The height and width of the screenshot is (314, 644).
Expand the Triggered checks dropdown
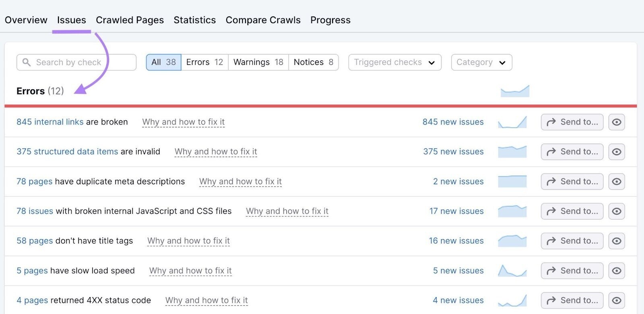pyautogui.click(x=394, y=62)
